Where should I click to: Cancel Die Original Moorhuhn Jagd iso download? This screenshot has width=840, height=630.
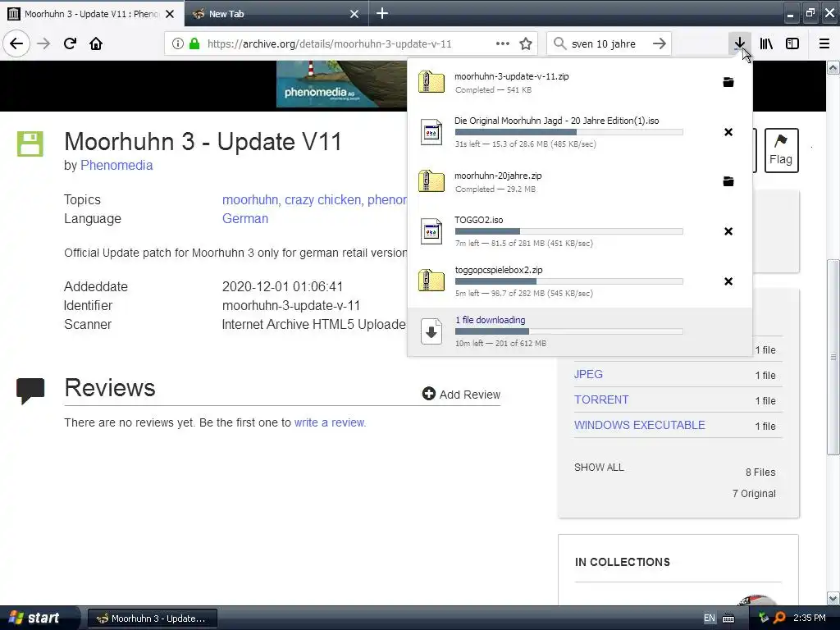point(728,132)
